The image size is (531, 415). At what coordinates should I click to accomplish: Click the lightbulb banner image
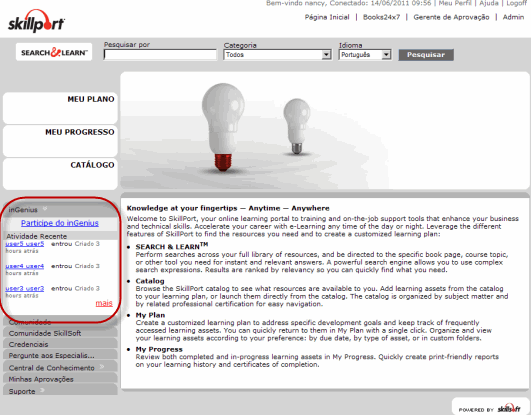point(325,130)
